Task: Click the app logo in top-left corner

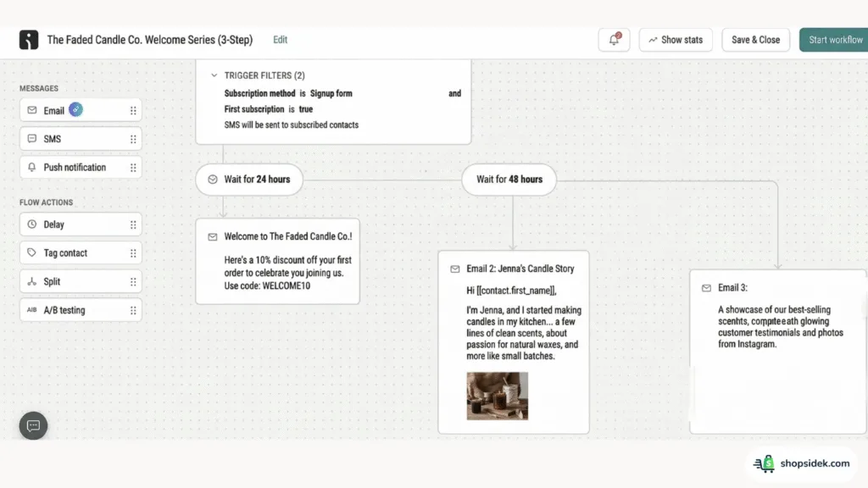Action: pyautogui.click(x=28, y=39)
